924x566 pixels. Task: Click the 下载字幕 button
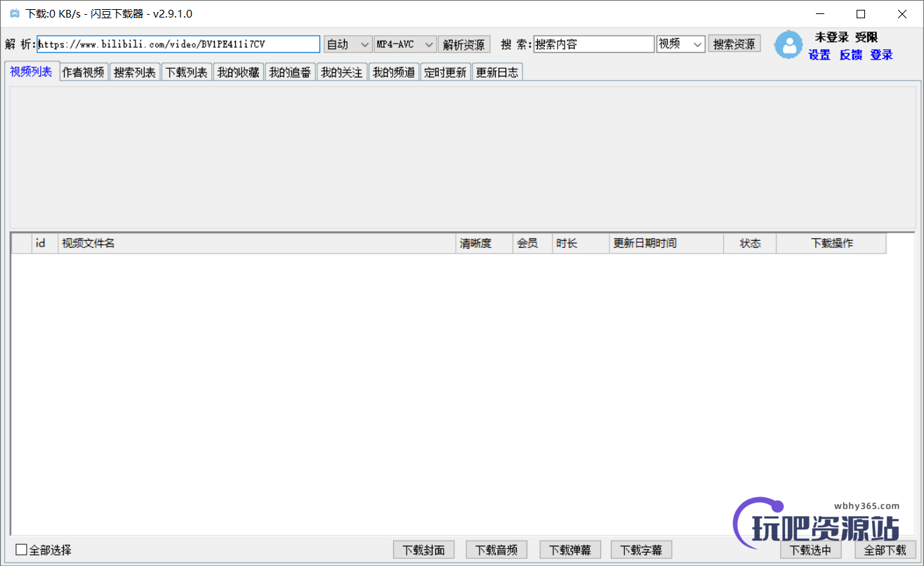[x=642, y=550]
